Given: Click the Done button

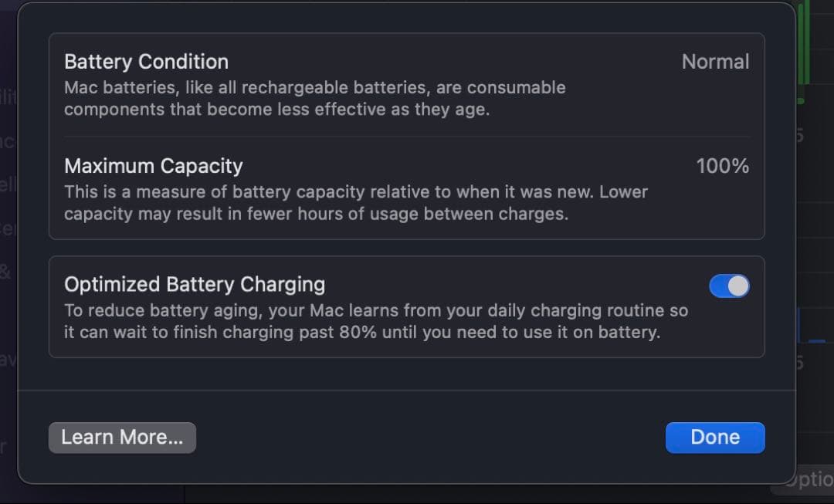Looking at the screenshot, I should tap(714, 437).
